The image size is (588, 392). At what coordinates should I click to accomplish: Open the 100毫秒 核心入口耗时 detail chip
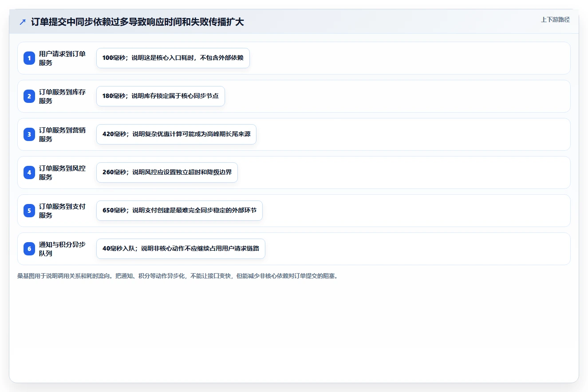click(173, 58)
